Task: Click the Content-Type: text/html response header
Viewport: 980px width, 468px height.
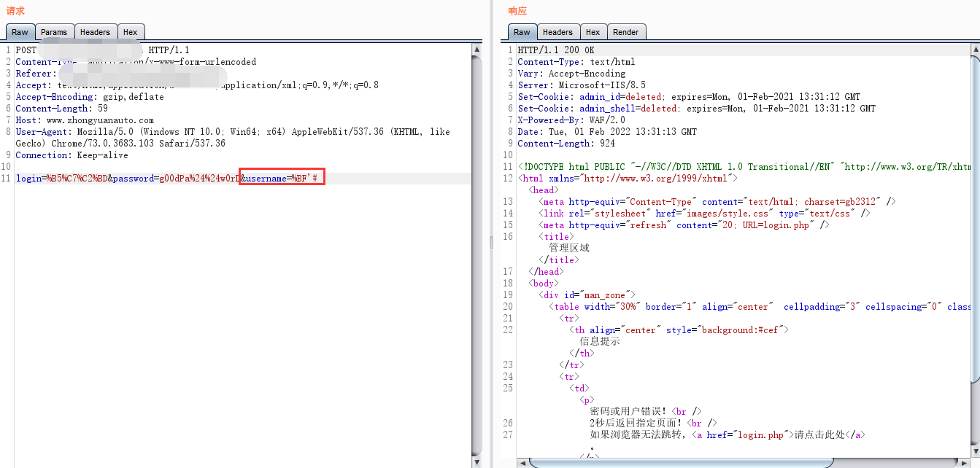Action: (x=576, y=62)
